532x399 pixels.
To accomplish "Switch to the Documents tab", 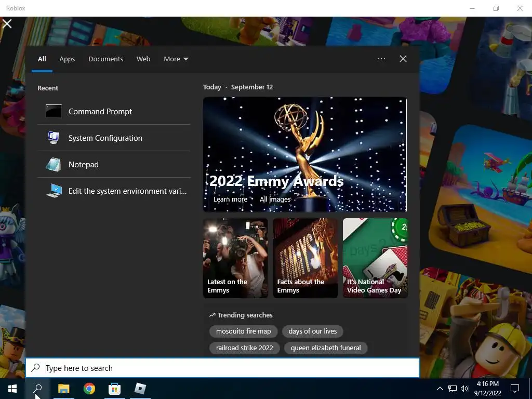I will point(105,59).
